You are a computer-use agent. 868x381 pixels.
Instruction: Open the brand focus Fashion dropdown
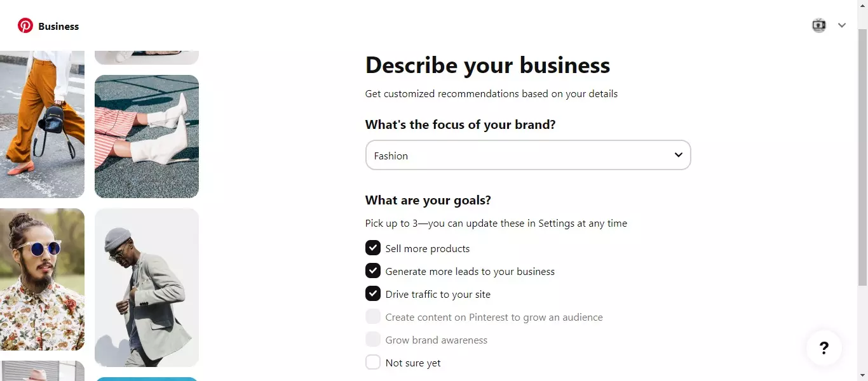527,156
